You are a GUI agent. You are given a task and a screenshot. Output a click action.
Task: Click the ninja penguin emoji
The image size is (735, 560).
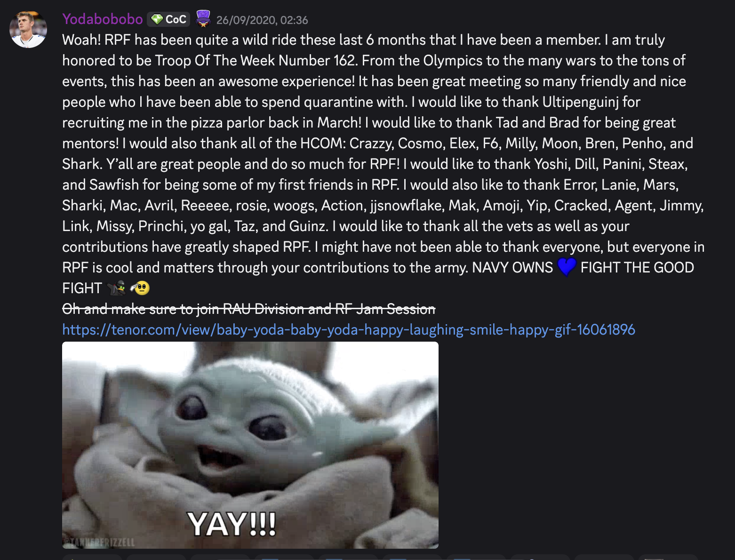[x=116, y=288]
